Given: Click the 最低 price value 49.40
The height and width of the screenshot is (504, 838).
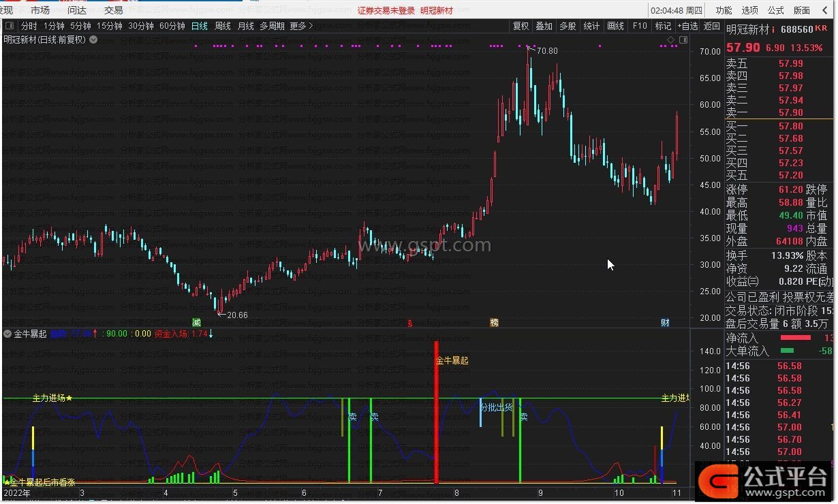Looking at the screenshot, I should tap(790, 215).
